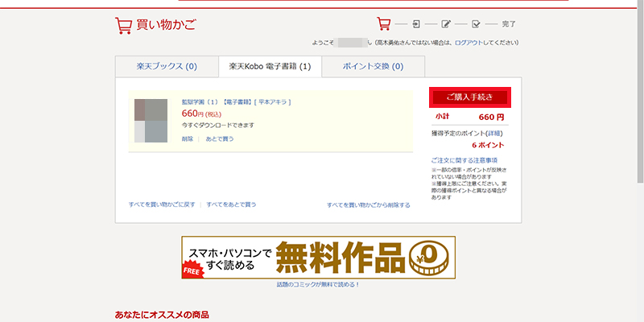Open the 詳細 link for earned points

[493, 132]
